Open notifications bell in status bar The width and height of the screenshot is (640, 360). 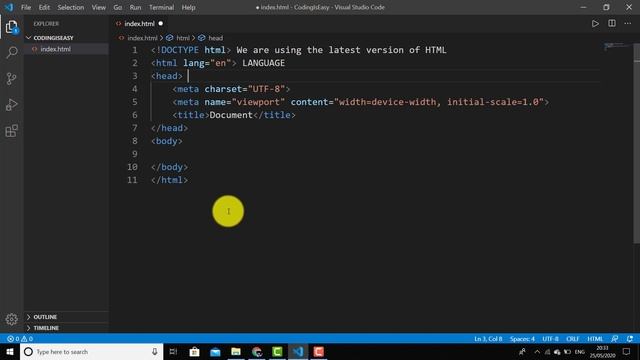tap(630, 339)
